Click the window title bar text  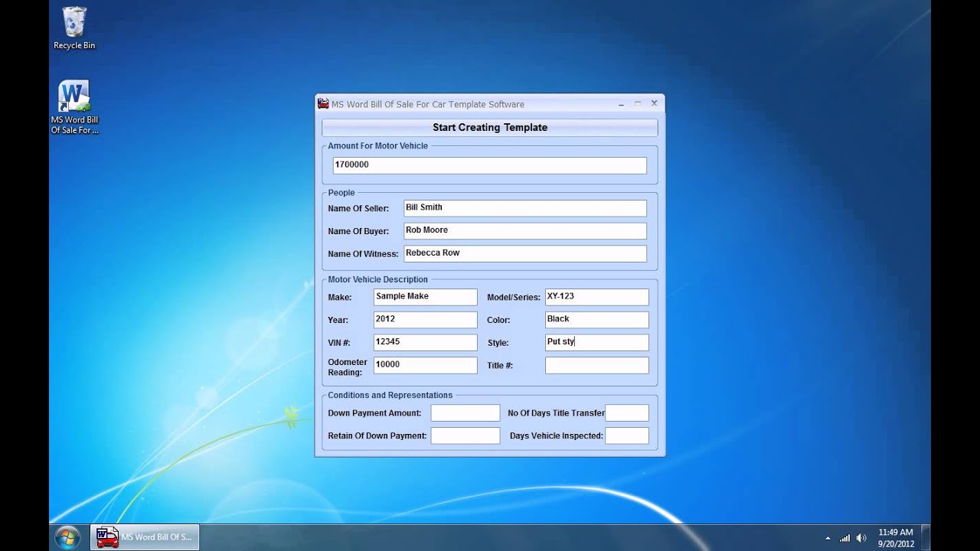tap(428, 104)
